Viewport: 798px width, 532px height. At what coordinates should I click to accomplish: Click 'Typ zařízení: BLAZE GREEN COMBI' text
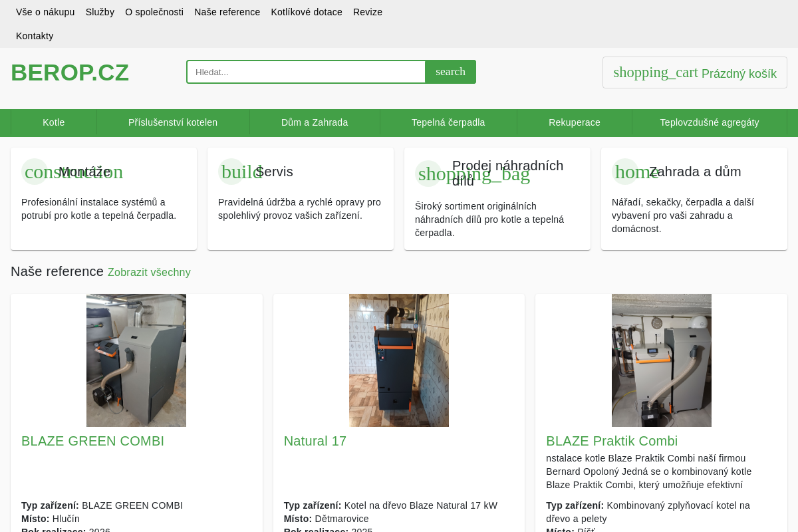point(102,505)
